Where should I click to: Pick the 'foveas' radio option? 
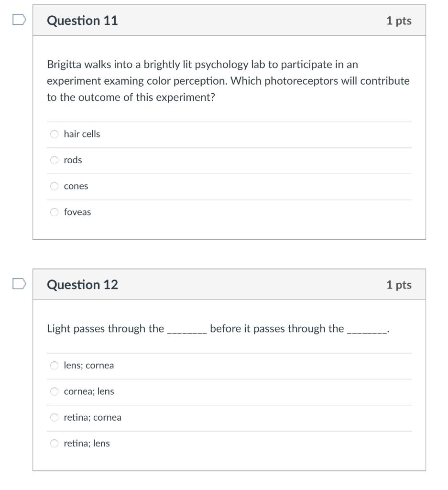coord(55,212)
